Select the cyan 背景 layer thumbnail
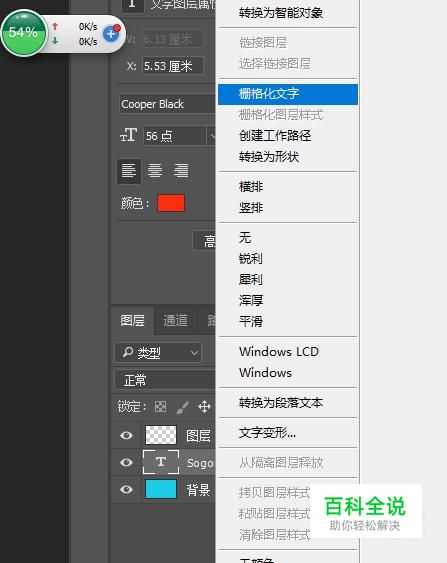This screenshot has width=447, height=563. coord(161,489)
